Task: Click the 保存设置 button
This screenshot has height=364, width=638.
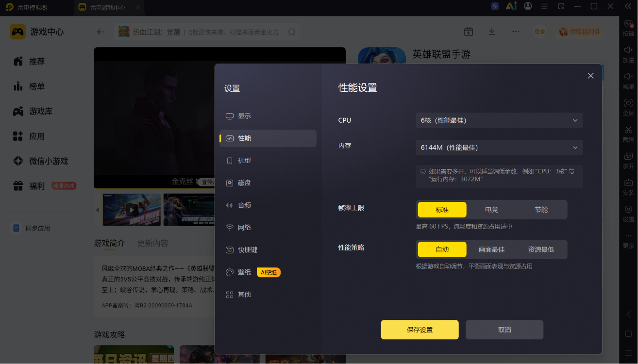Action: tap(420, 330)
